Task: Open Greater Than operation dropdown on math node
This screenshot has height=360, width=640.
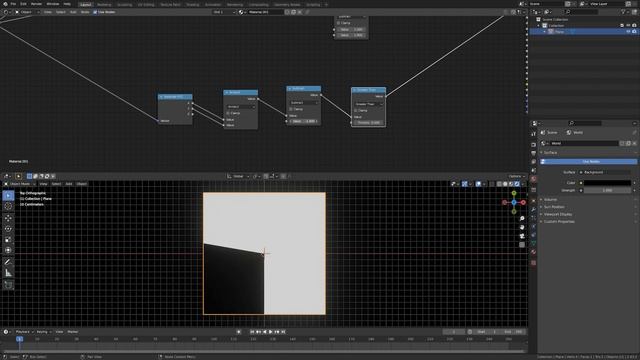Action: (x=369, y=104)
